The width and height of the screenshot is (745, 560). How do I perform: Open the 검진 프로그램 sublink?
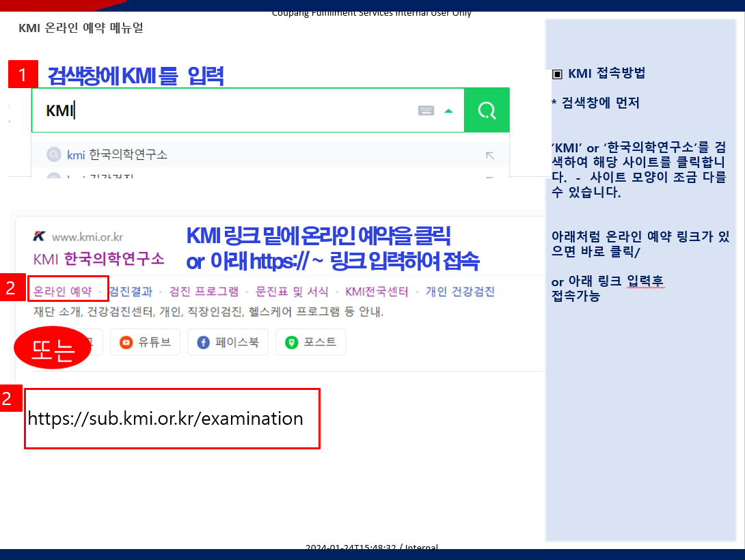pos(204,292)
